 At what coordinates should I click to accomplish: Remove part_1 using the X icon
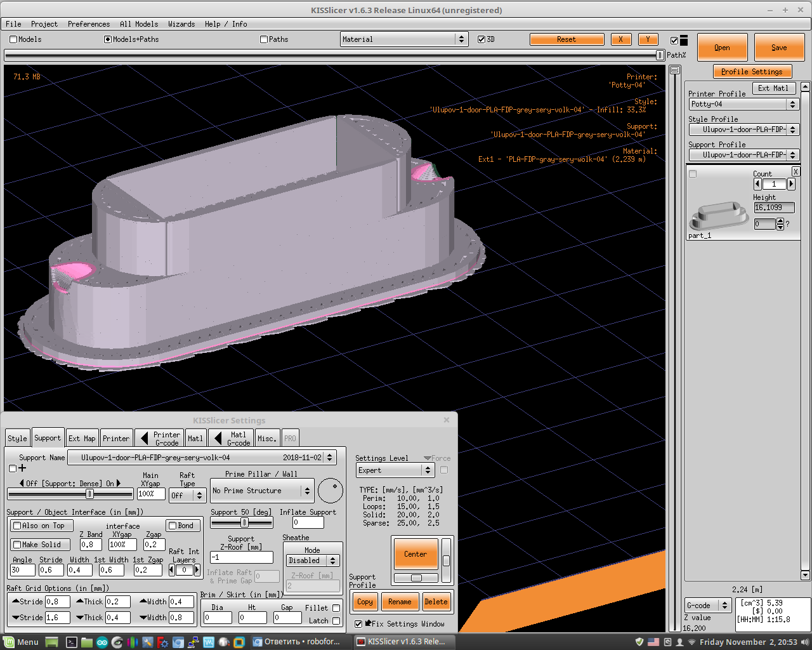pos(796,171)
